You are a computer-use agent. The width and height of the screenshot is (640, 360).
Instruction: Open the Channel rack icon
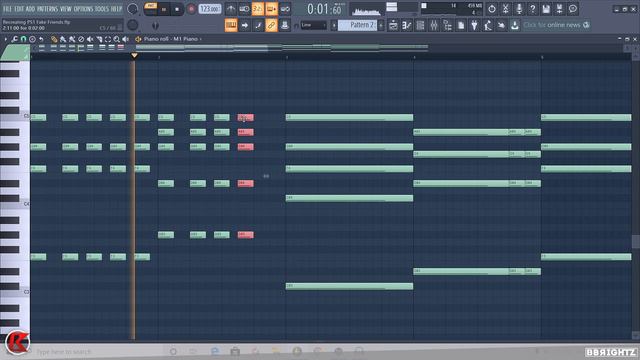coord(420,25)
